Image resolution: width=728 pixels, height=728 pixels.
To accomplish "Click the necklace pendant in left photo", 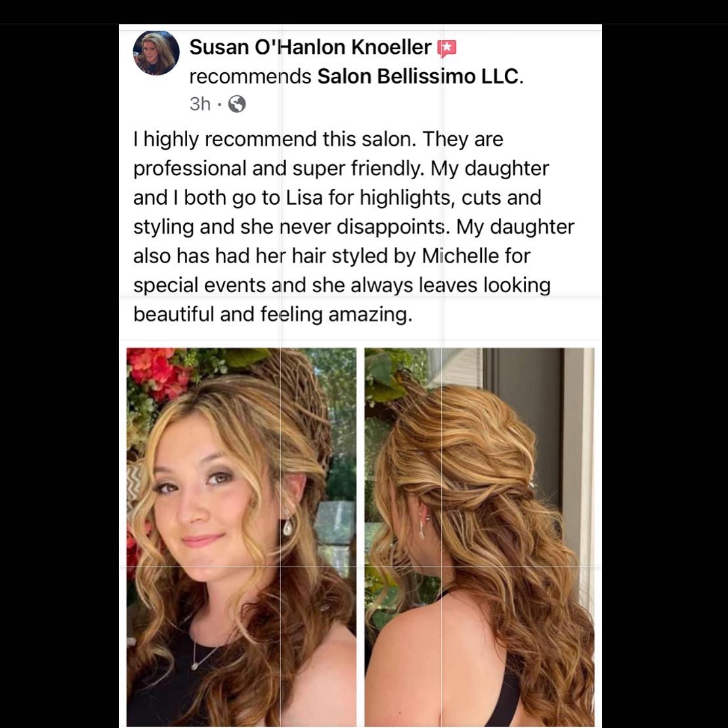I will 196,666.
